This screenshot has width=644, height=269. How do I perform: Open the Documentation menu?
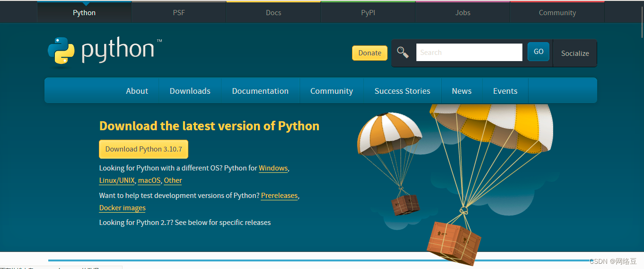coord(260,91)
